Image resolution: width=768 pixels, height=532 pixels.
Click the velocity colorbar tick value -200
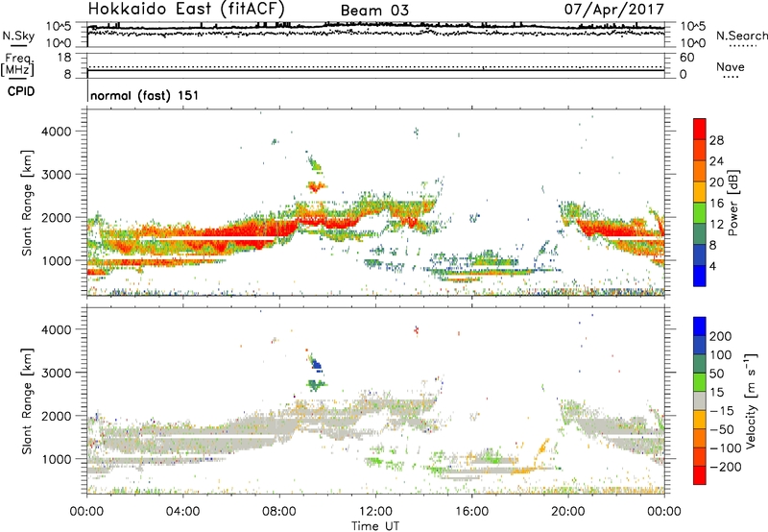726,467
